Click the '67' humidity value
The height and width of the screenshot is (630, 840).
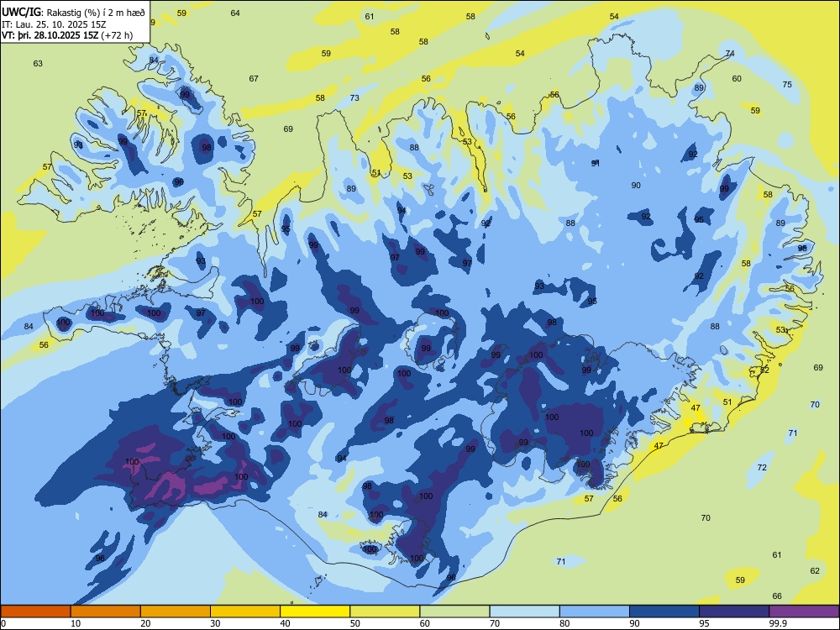254,78
